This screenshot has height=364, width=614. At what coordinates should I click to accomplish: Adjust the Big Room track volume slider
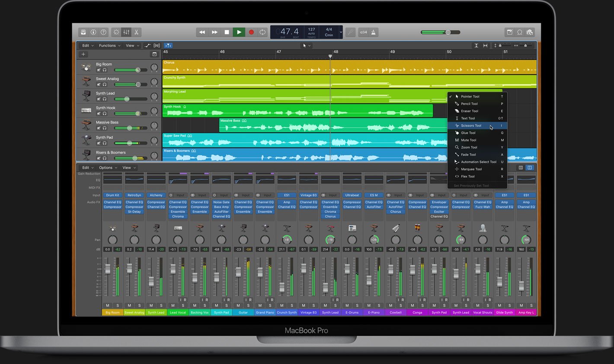point(131,70)
